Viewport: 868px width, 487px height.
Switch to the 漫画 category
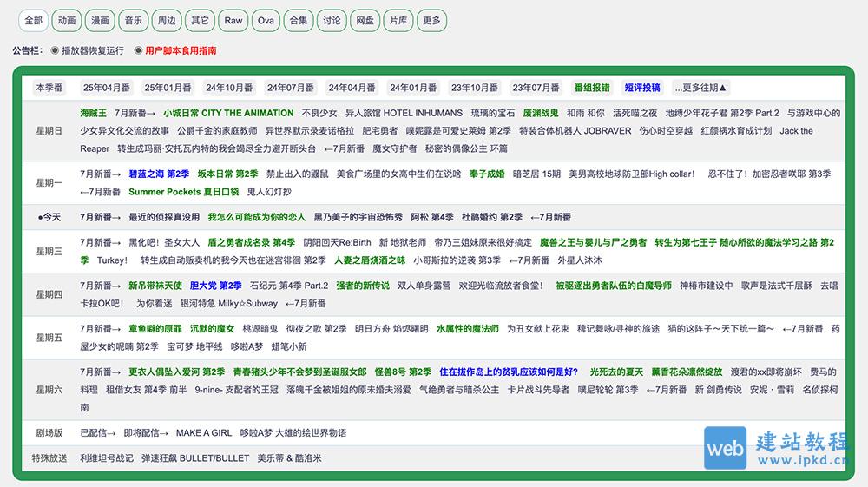[x=100, y=21]
